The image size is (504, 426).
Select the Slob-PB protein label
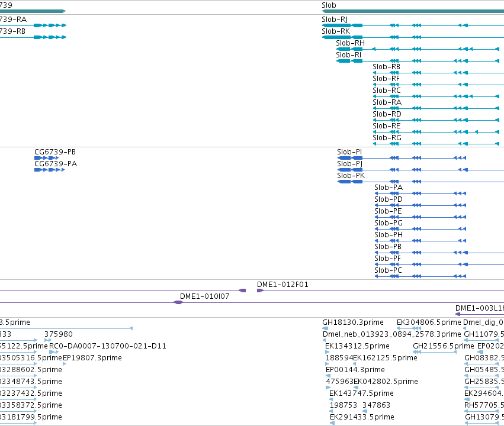point(388,247)
